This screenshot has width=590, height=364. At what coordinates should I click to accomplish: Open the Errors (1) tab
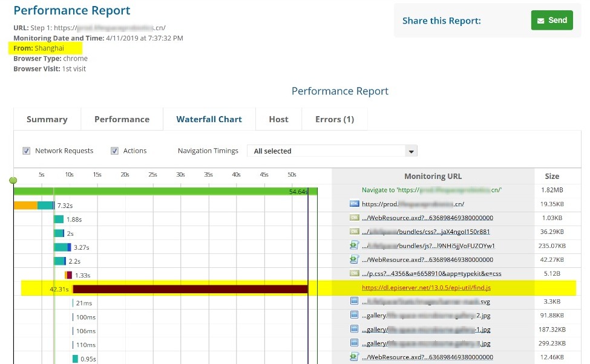pos(334,119)
